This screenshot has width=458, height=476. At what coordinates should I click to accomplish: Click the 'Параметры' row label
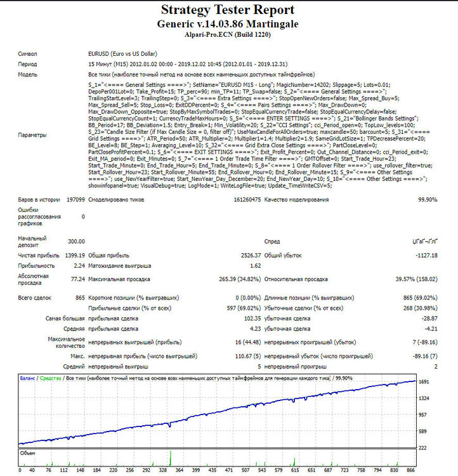coord(32,135)
